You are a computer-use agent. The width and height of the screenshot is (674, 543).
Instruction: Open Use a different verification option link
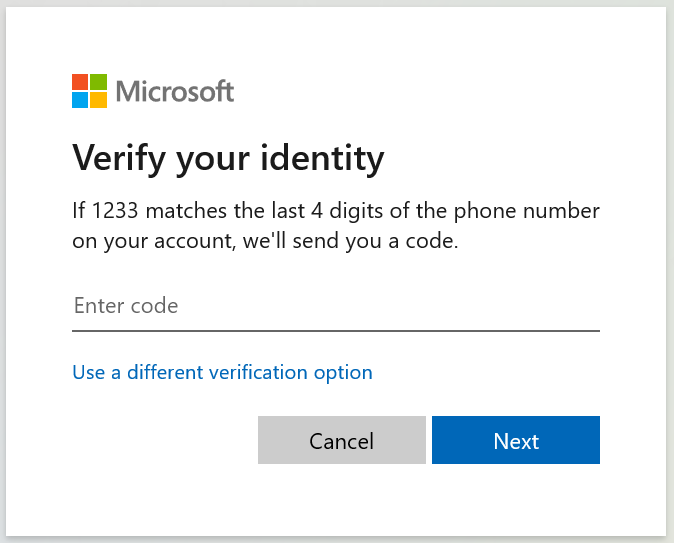222,372
